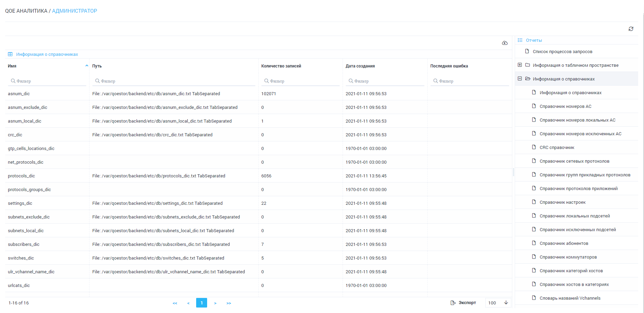
Task: Open CRC справочник
Action: (557, 148)
